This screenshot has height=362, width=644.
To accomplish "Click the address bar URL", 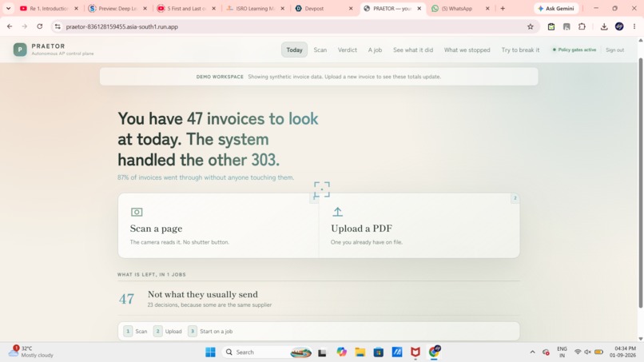I will 122,26.
